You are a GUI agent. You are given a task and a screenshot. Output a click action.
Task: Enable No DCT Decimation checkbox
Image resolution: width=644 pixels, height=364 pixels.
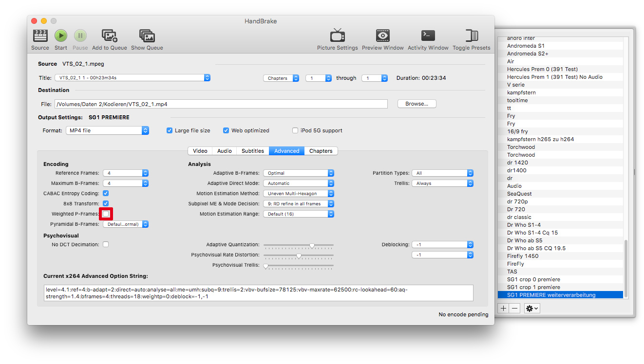click(x=106, y=244)
